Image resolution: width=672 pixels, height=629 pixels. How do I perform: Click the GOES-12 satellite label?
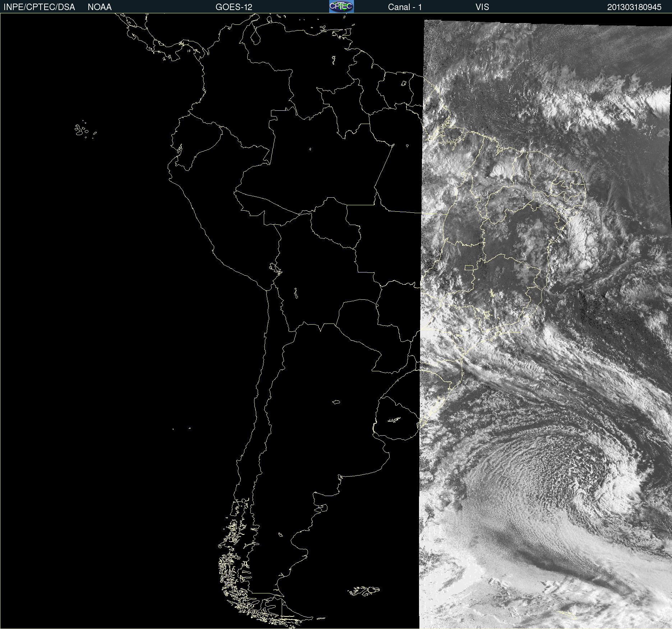click(234, 7)
